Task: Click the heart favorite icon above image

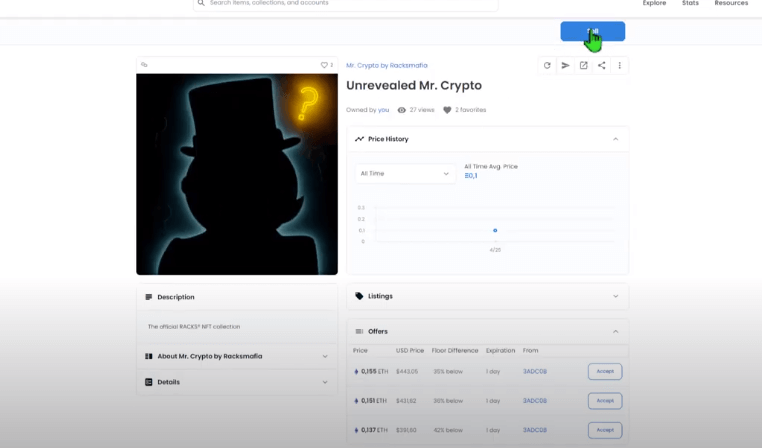Action: pyautogui.click(x=324, y=65)
